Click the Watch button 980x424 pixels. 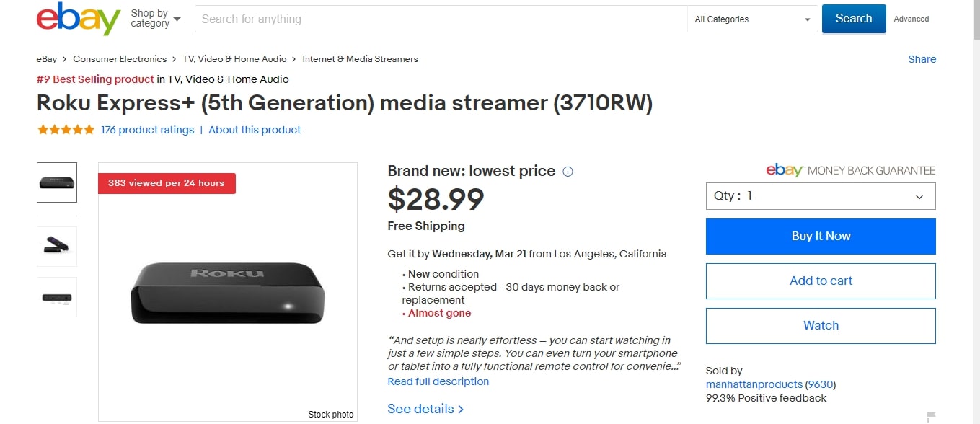tap(821, 326)
